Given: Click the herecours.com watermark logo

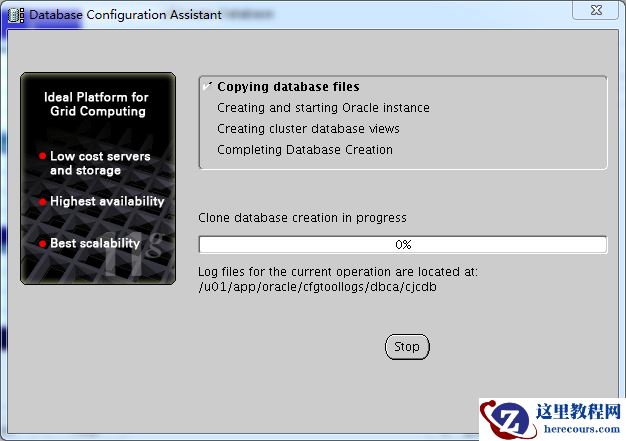Looking at the screenshot, I should [508, 419].
